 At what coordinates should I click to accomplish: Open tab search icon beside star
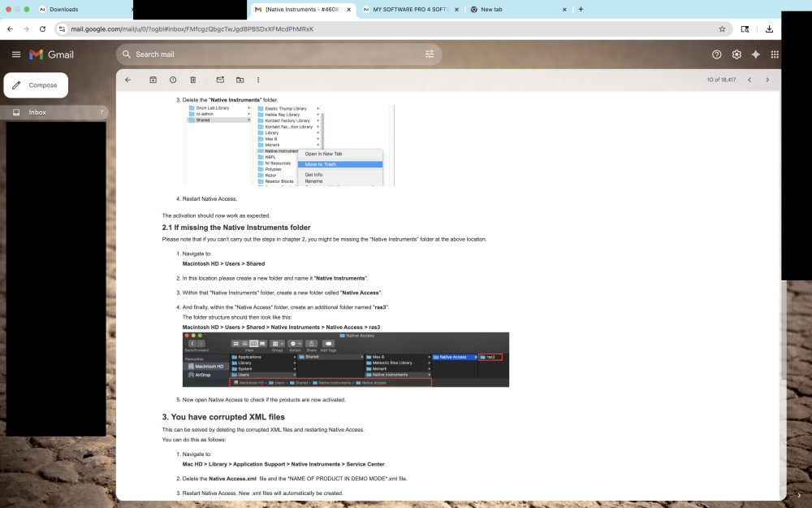pos(745,29)
